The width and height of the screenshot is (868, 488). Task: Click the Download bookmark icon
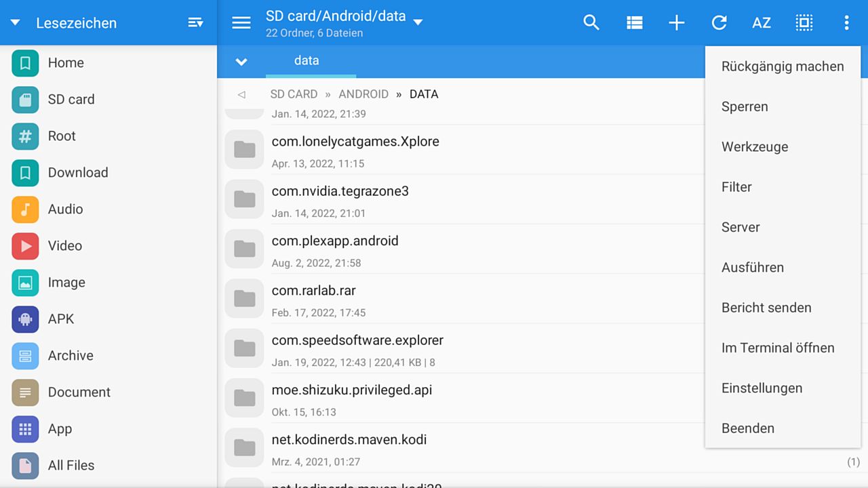25,173
